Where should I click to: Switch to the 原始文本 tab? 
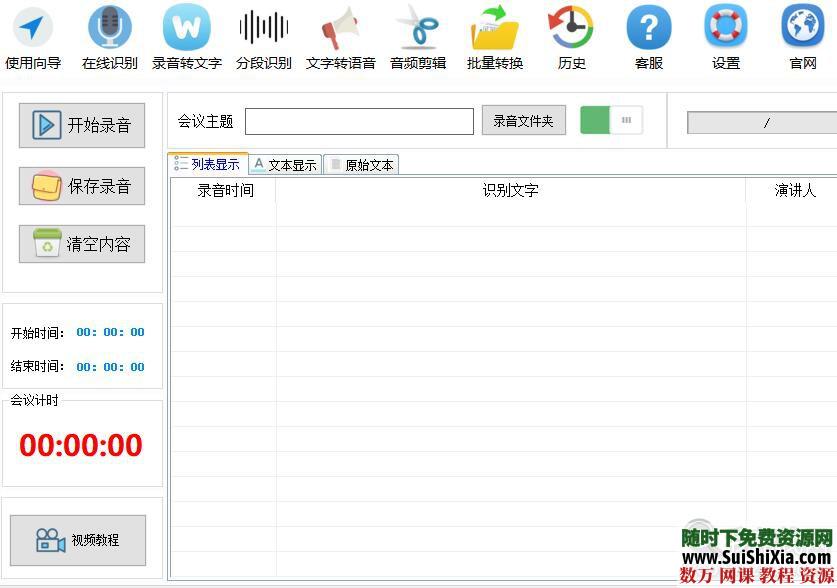(x=361, y=164)
